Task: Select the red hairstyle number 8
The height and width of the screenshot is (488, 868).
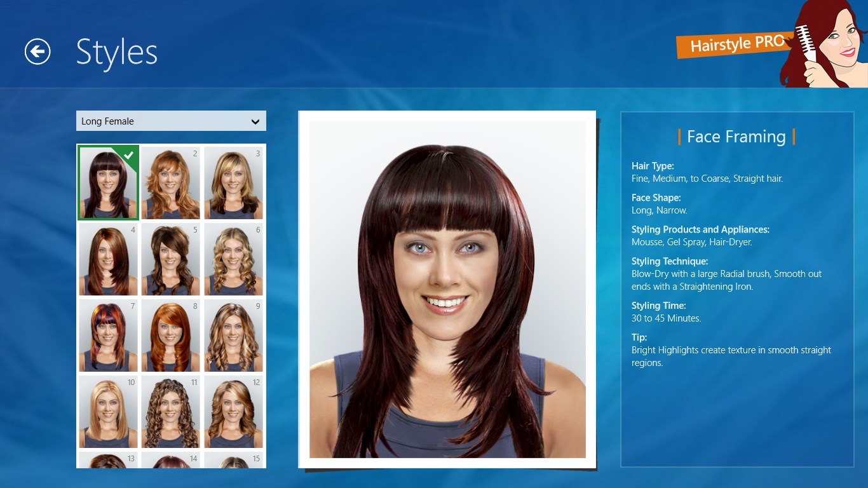Action: (x=170, y=335)
